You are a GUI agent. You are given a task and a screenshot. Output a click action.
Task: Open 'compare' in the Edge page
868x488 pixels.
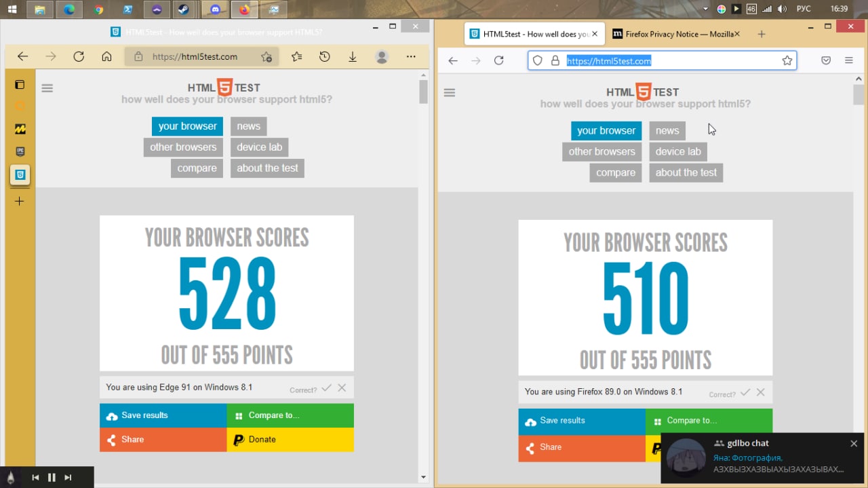[197, 168]
